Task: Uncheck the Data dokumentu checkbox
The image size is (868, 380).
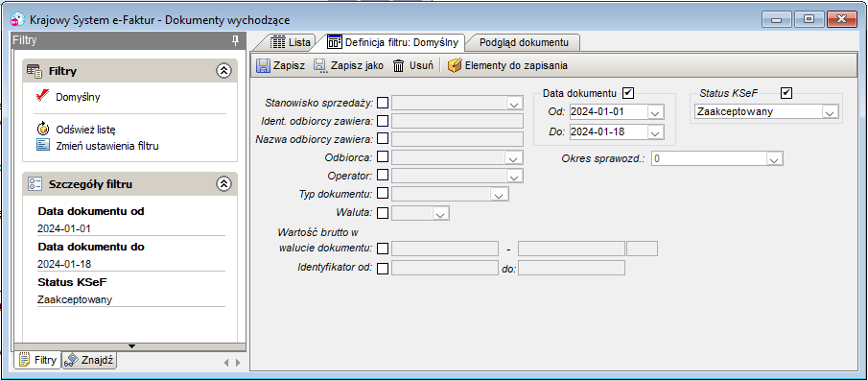Action: (628, 92)
